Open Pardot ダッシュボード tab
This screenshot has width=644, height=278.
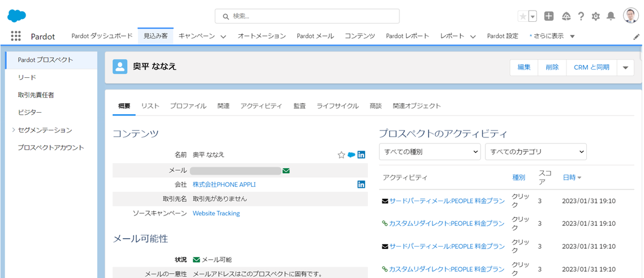(102, 36)
